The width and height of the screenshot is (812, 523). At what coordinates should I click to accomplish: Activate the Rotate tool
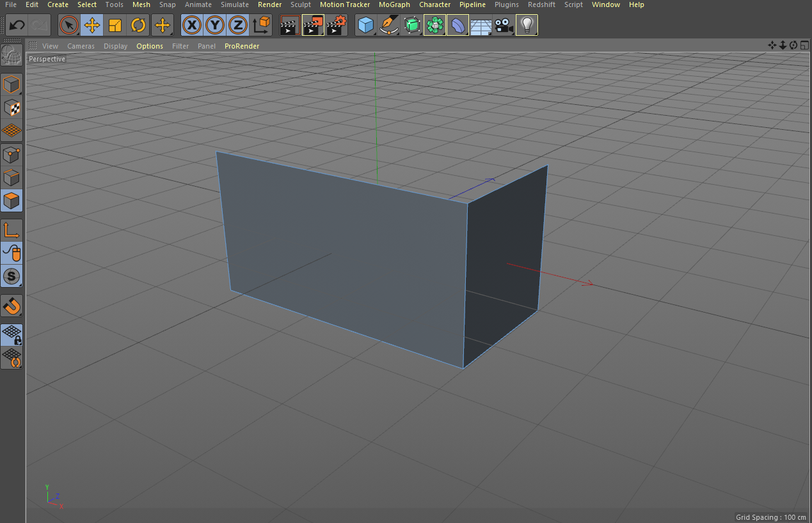138,26
